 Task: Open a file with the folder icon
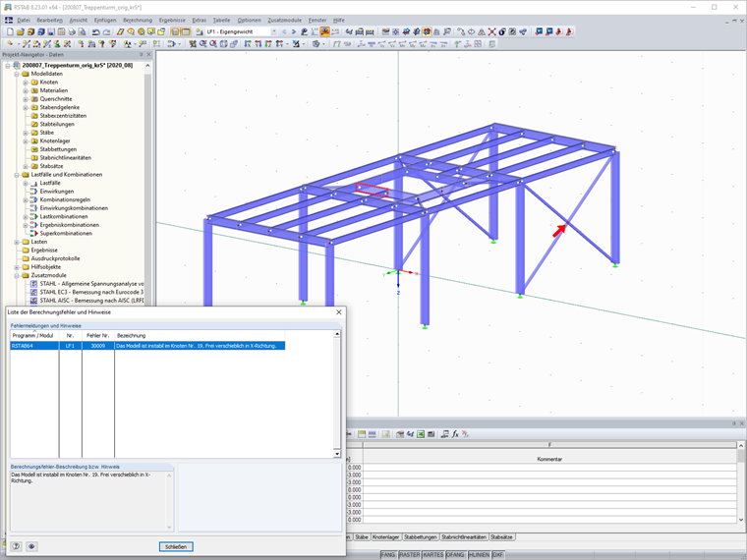pos(20,31)
